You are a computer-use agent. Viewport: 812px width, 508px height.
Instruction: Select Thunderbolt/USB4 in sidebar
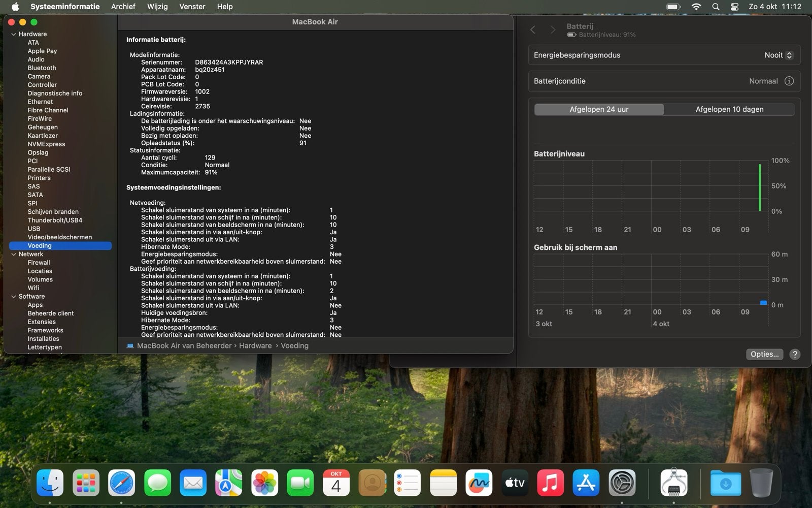pos(55,220)
